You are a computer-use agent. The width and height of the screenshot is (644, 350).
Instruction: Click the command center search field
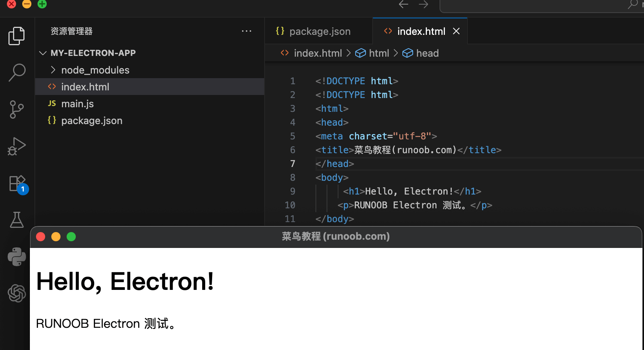[536, 5]
